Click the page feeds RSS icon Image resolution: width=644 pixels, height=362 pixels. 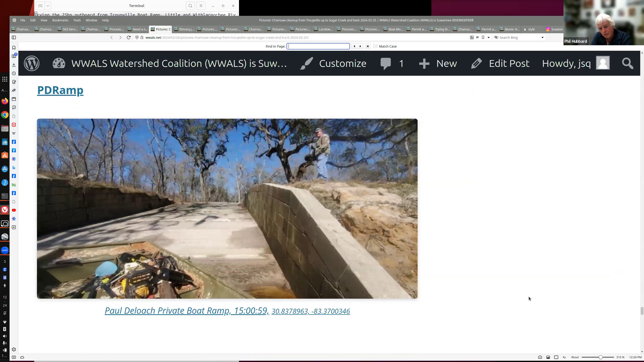pyautogui.click(x=472, y=37)
